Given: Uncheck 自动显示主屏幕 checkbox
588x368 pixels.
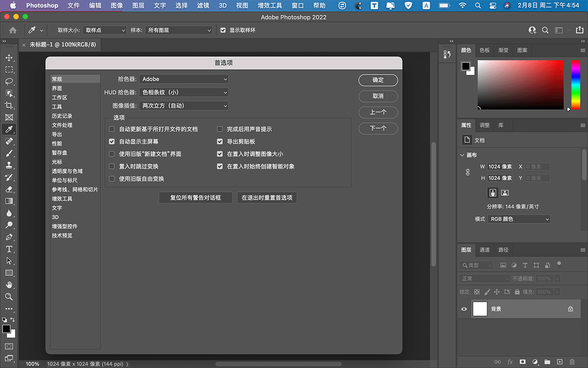Looking at the screenshot, I should [112, 141].
